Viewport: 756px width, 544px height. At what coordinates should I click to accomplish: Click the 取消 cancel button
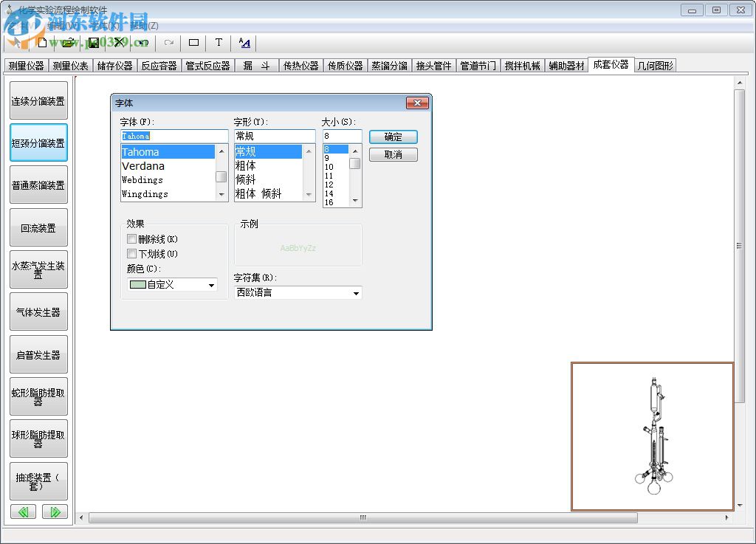coord(394,154)
